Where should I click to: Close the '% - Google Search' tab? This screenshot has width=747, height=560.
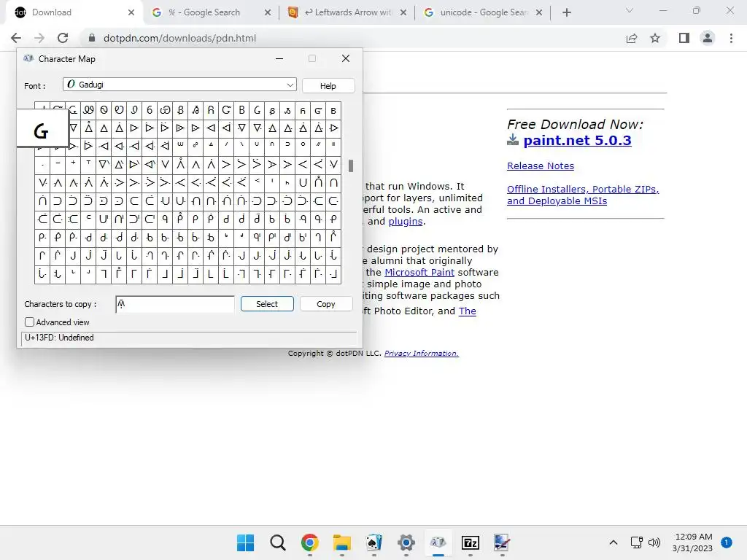click(x=268, y=12)
